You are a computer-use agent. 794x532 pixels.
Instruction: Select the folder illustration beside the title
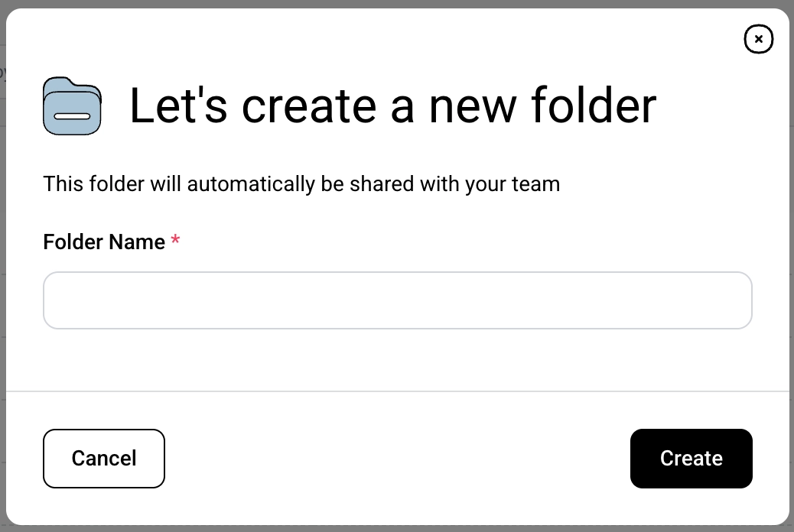(72, 106)
